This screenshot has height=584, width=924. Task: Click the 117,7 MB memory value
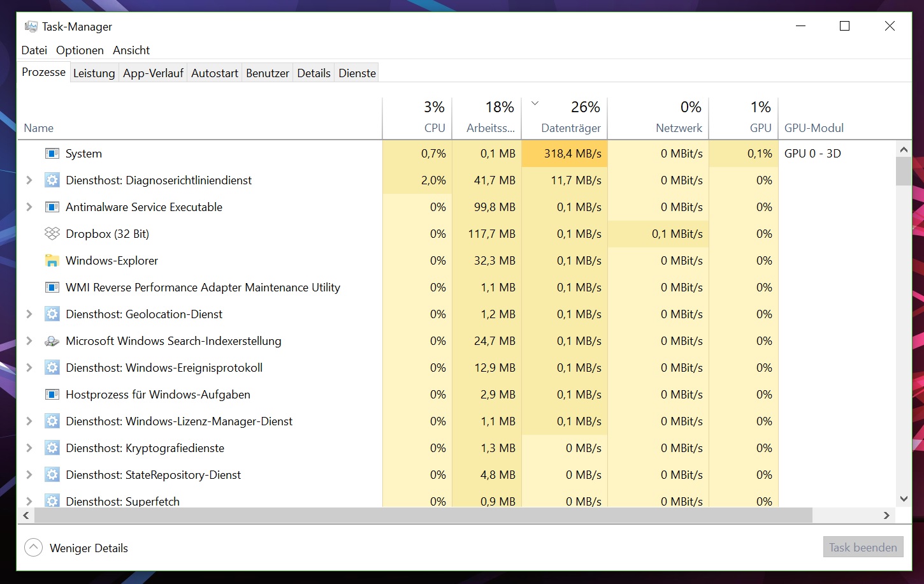tap(487, 234)
